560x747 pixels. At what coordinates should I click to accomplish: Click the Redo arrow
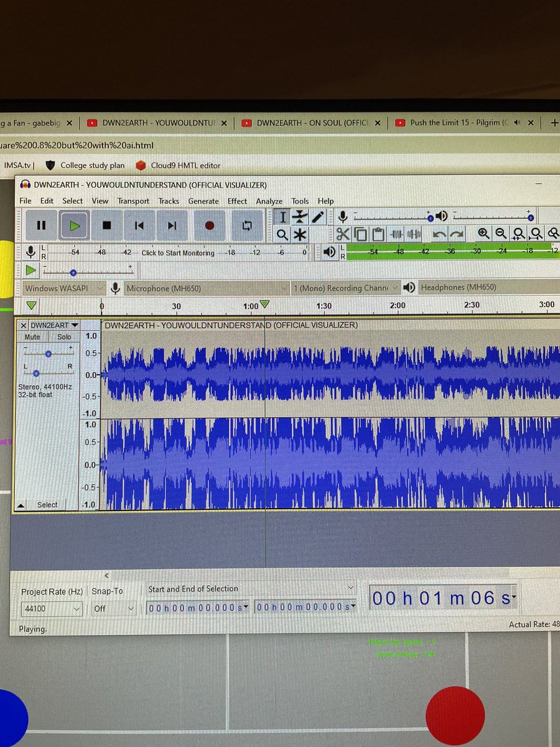coord(457,234)
